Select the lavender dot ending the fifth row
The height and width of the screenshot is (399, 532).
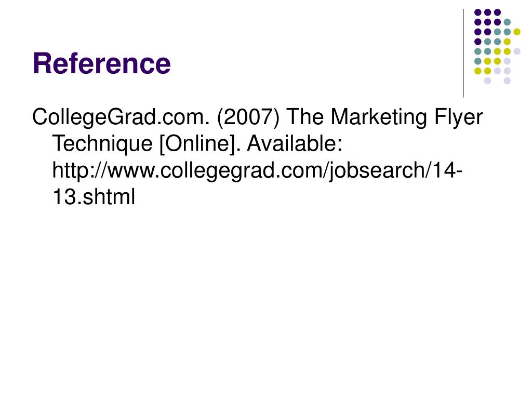coord(517,51)
